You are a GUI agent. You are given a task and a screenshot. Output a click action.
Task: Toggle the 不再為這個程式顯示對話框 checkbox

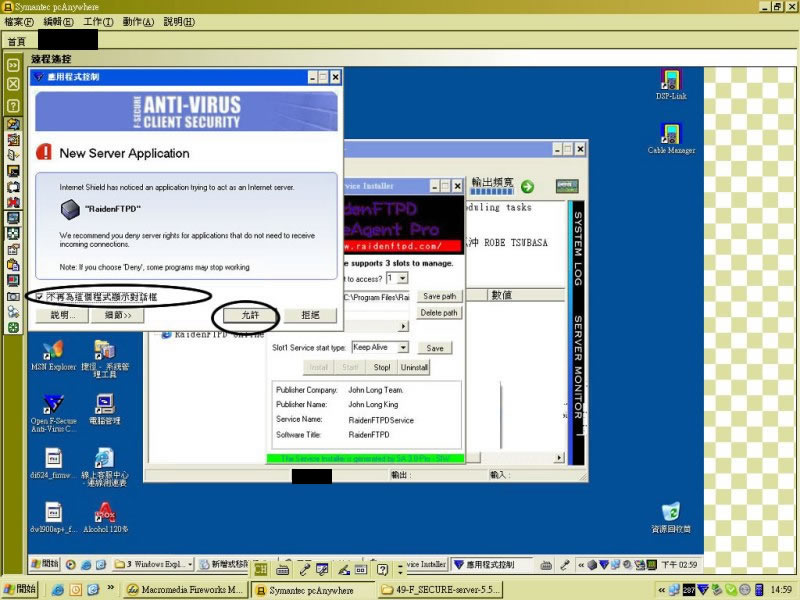pos(39,296)
